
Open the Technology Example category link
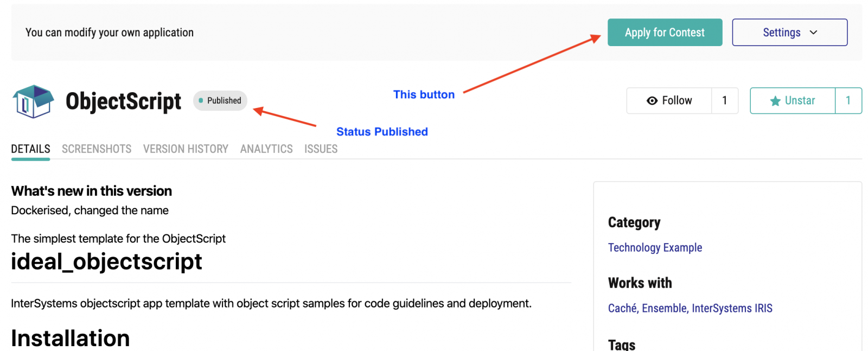click(x=655, y=247)
